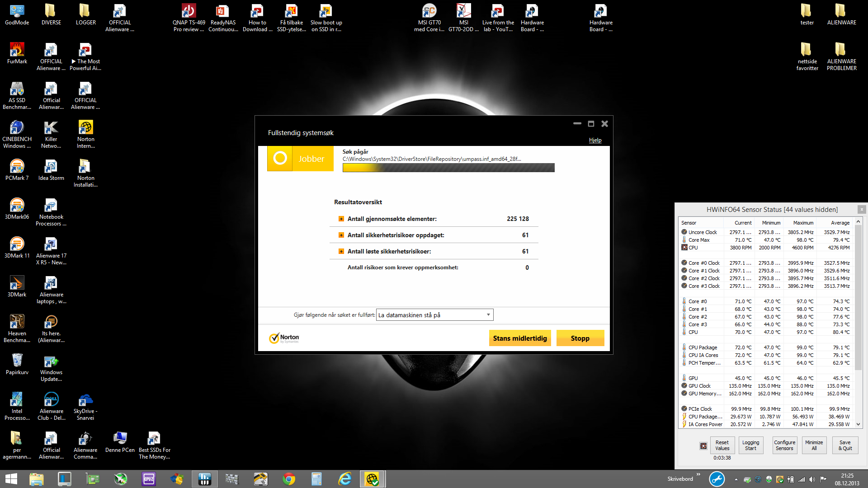
Task: Open the GodMode desktop icon
Action: coord(17,14)
